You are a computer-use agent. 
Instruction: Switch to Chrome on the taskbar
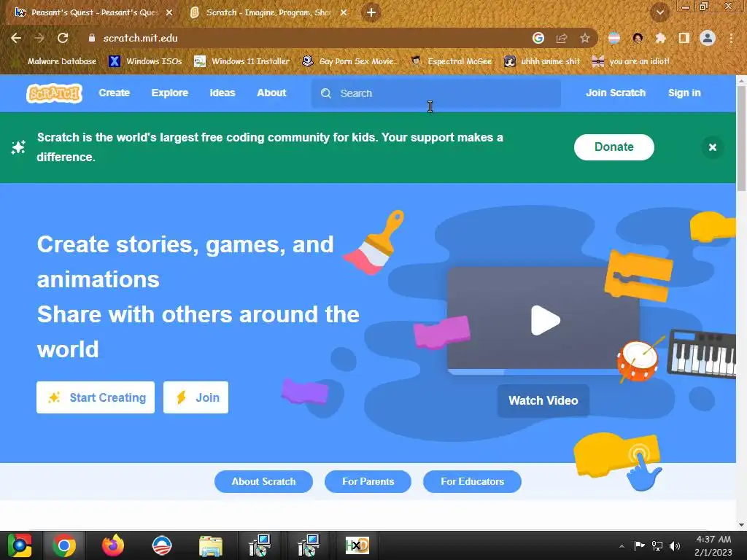pos(64,545)
